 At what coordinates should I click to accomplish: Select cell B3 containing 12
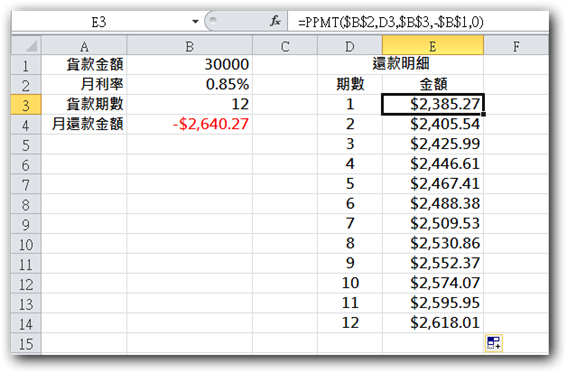189,105
